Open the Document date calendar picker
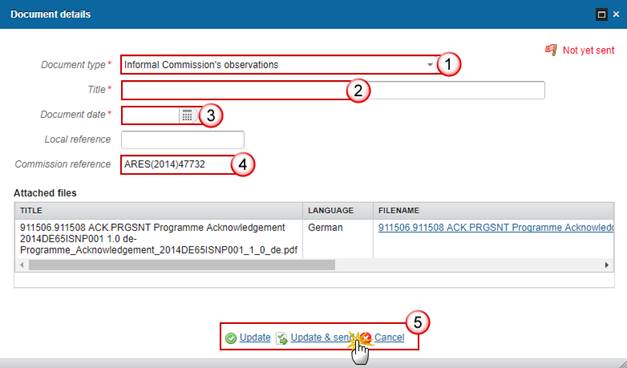Image resolution: width=627 pixels, height=368 pixels. [x=187, y=115]
